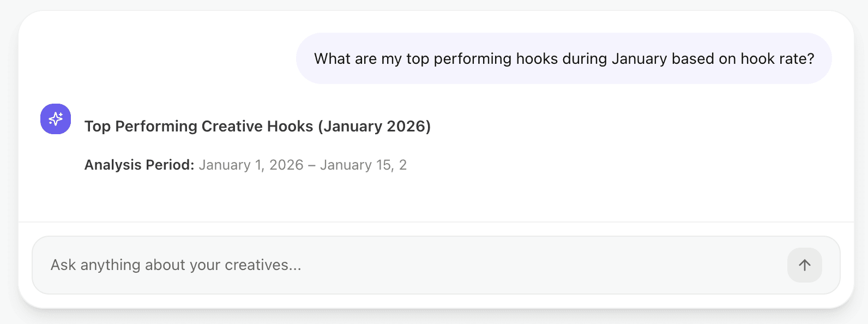Click the word "Creative" in the heading

[x=232, y=127]
